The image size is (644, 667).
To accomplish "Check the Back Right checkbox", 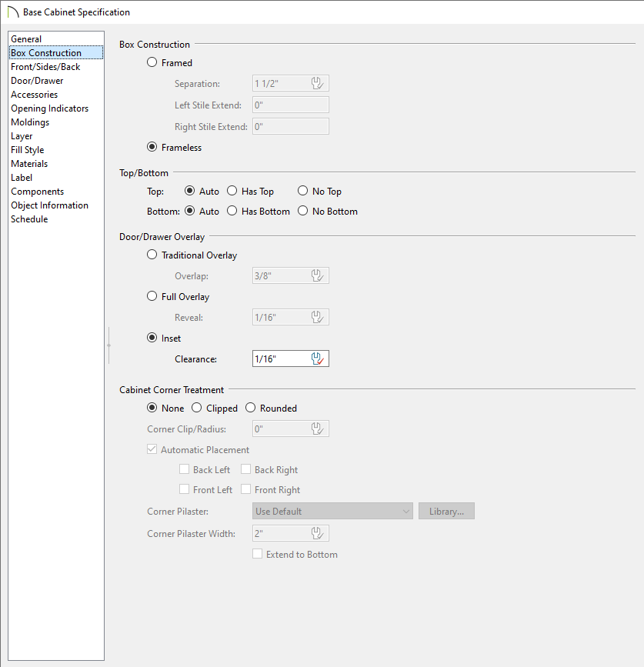I will click(x=245, y=469).
